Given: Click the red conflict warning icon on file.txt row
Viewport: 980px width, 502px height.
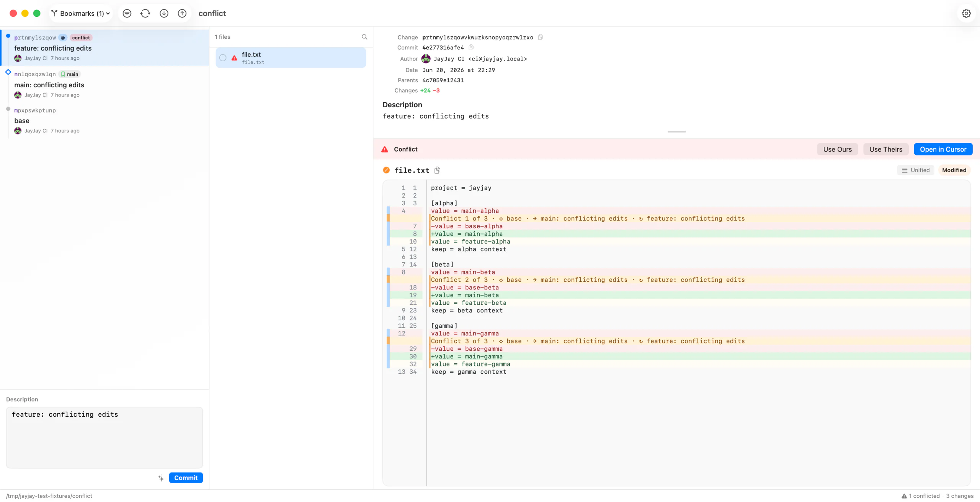Looking at the screenshot, I should 234,58.
